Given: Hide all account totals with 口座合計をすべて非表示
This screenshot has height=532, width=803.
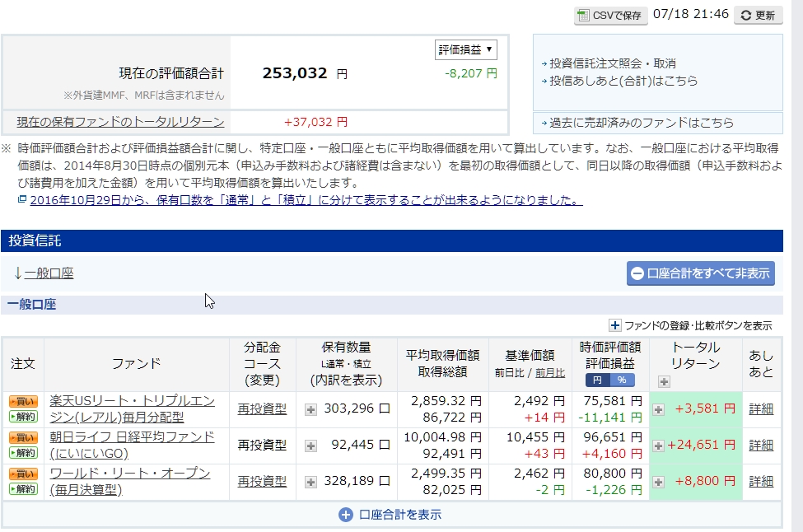Looking at the screenshot, I should pos(700,273).
